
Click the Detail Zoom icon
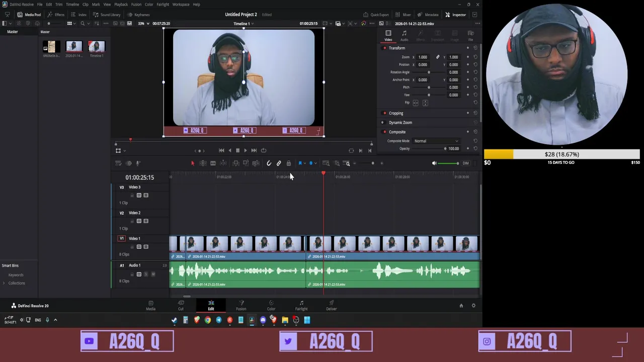pyautogui.click(x=336, y=163)
